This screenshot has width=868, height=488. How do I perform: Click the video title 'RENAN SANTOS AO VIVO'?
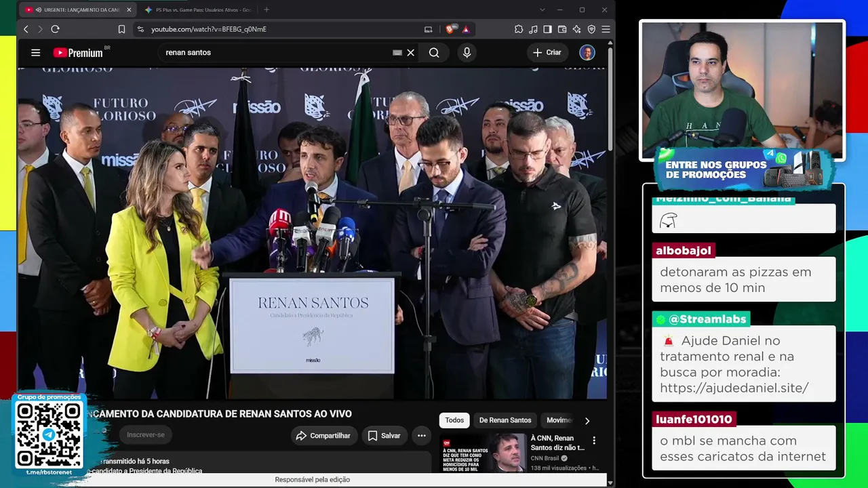[220, 414]
